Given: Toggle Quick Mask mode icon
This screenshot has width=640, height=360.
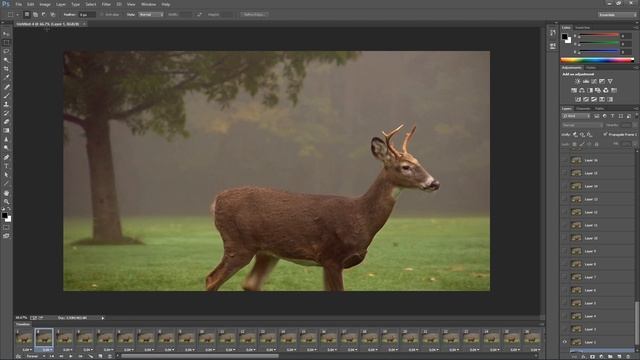Looking at the screenshot, I should [6, 227].
